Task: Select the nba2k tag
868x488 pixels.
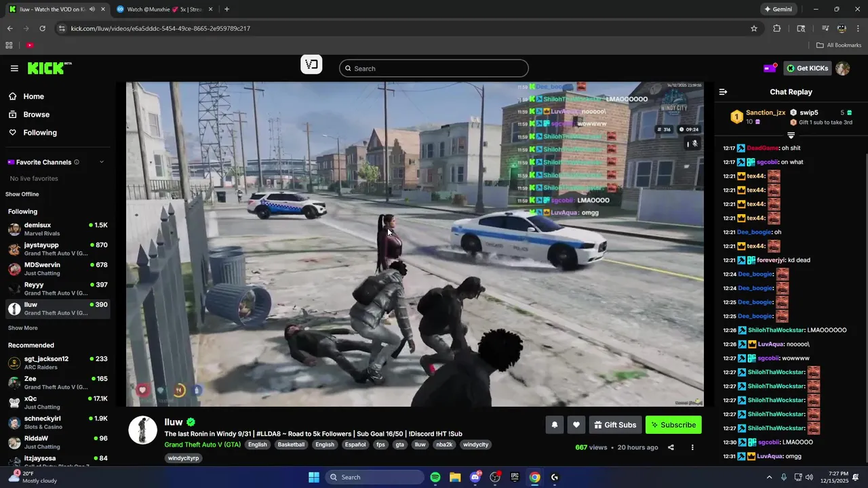Action: (x=444, y=445)
